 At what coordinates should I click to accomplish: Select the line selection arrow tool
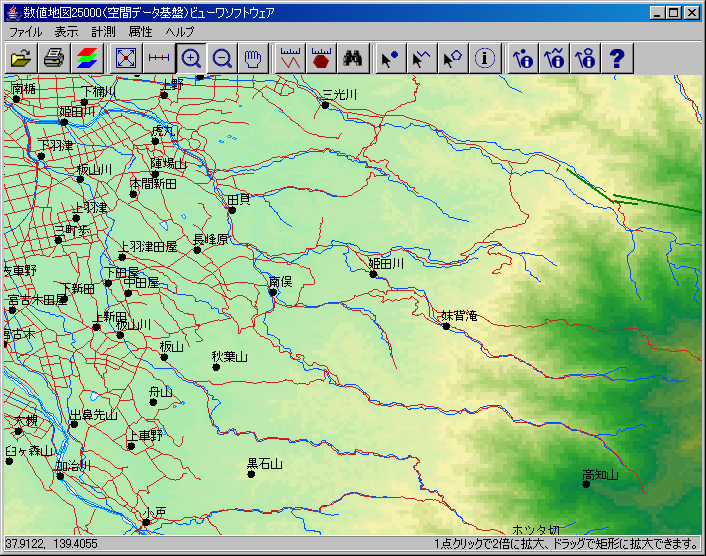point(422,59)
